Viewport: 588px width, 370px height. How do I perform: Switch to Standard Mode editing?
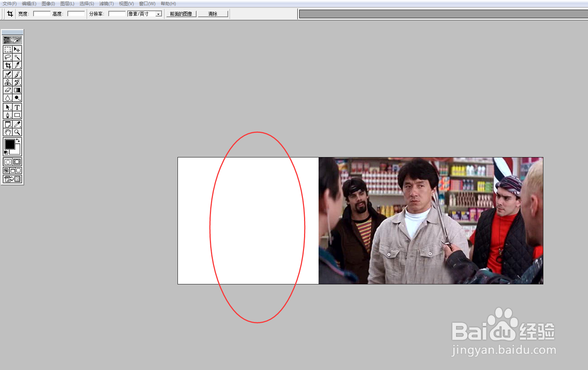(x=8, y=162)
